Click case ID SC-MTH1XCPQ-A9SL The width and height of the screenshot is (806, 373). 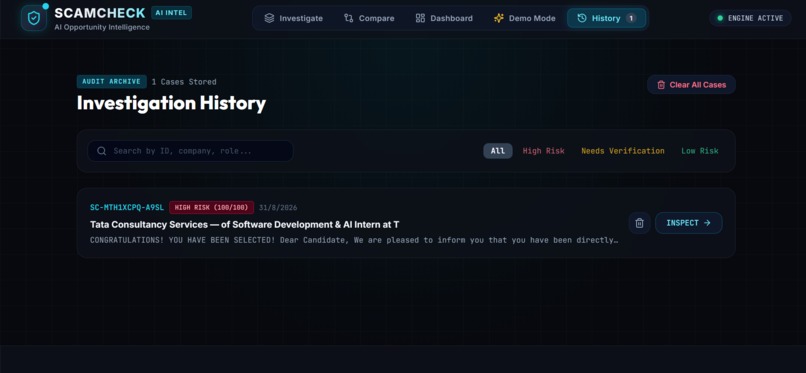(x=127, y=208)
